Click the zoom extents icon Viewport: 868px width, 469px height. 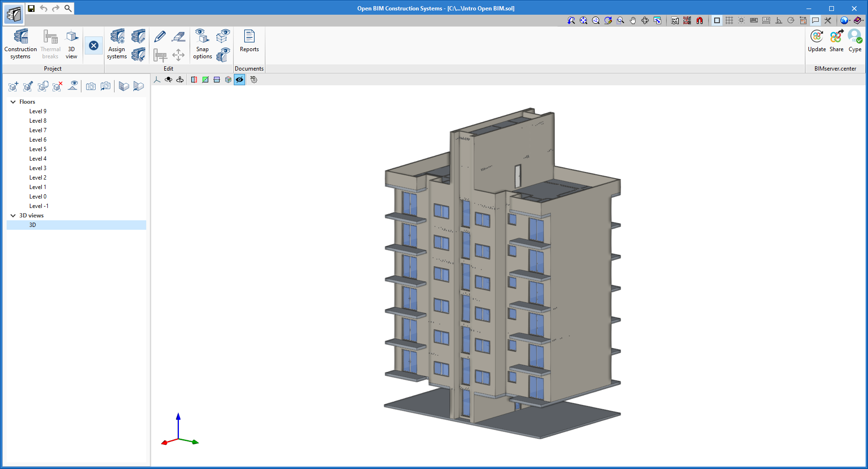point(584,20)
